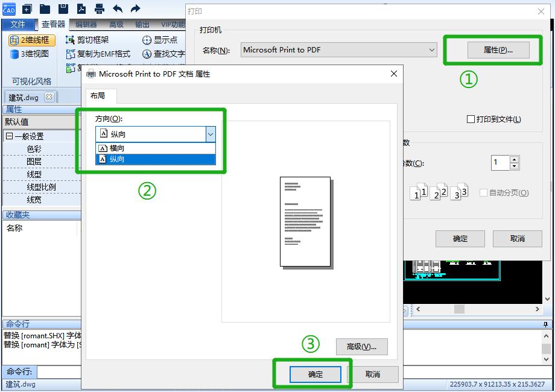This screenshot has height=392, width=555.
Task: Select 线宽 property row
Action: pyautogui.click(x=42, y=200)
